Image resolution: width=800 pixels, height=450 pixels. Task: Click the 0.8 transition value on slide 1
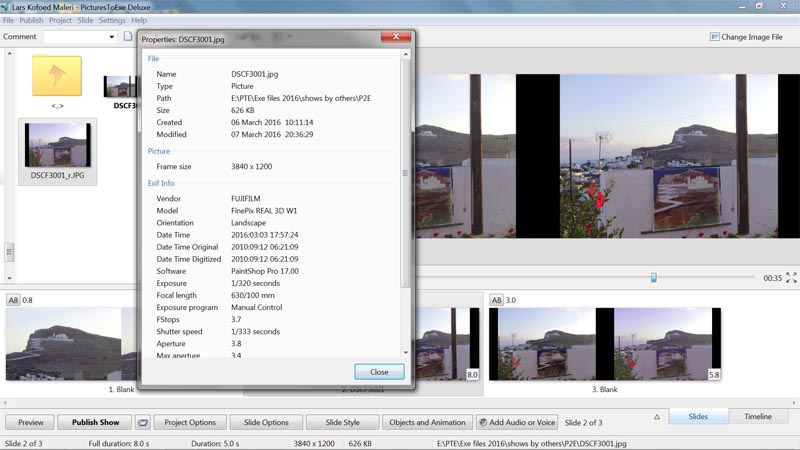coord(28,300)
